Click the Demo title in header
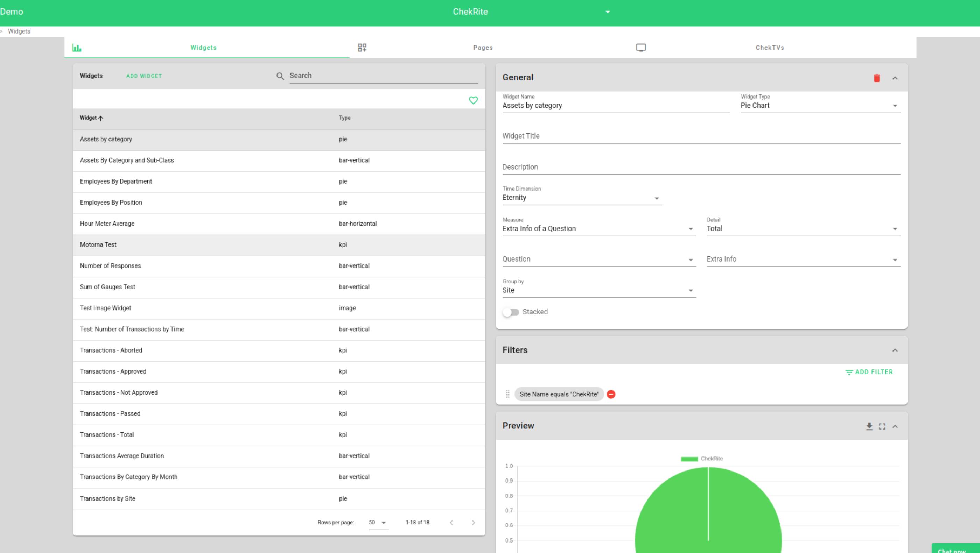980x553 pixels. 12,12
